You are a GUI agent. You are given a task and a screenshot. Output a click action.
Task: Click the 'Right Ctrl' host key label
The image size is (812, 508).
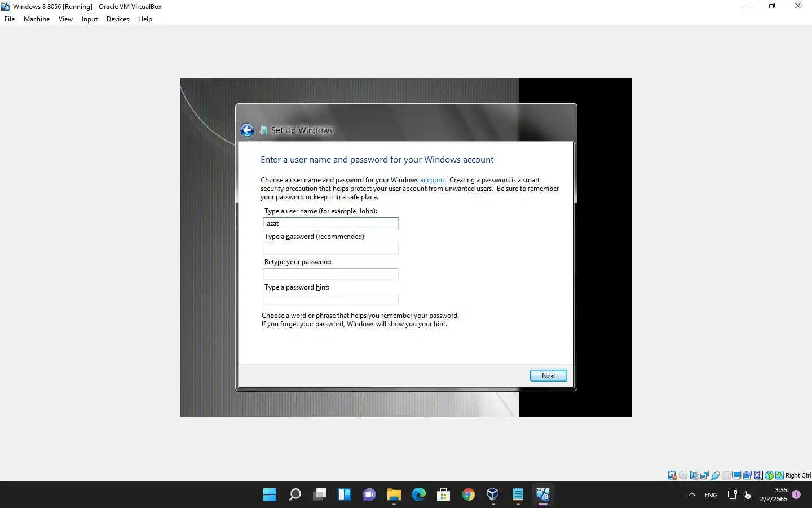pos(798,475)
